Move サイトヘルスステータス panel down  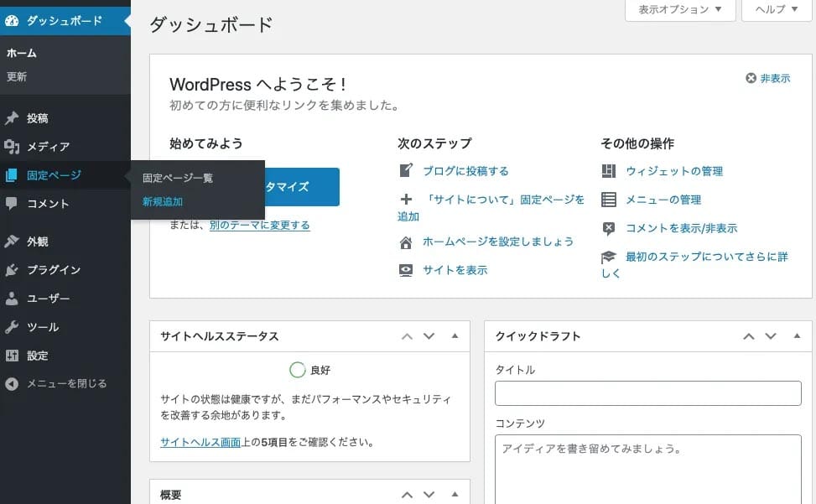point(429,336)
